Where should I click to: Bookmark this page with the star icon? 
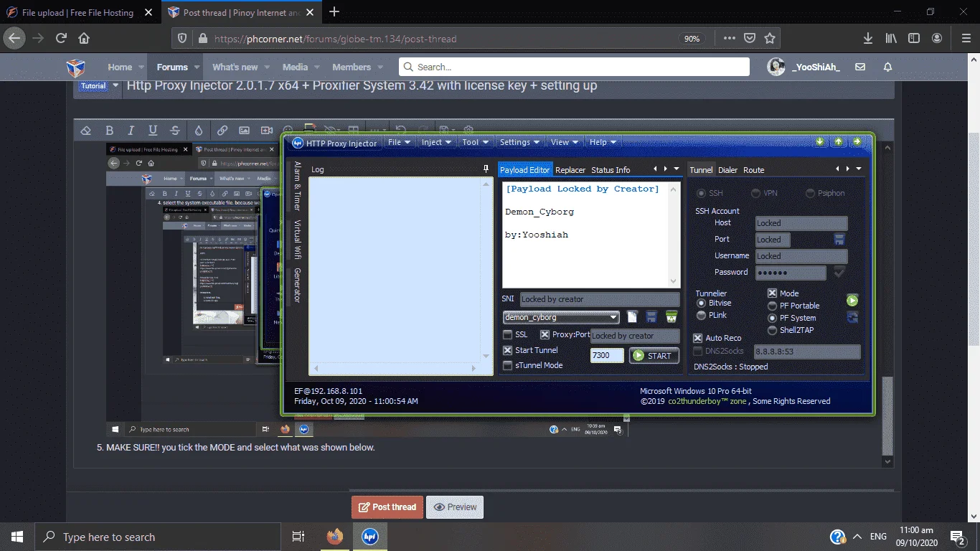pyautogui.click(x=770, y=39)
